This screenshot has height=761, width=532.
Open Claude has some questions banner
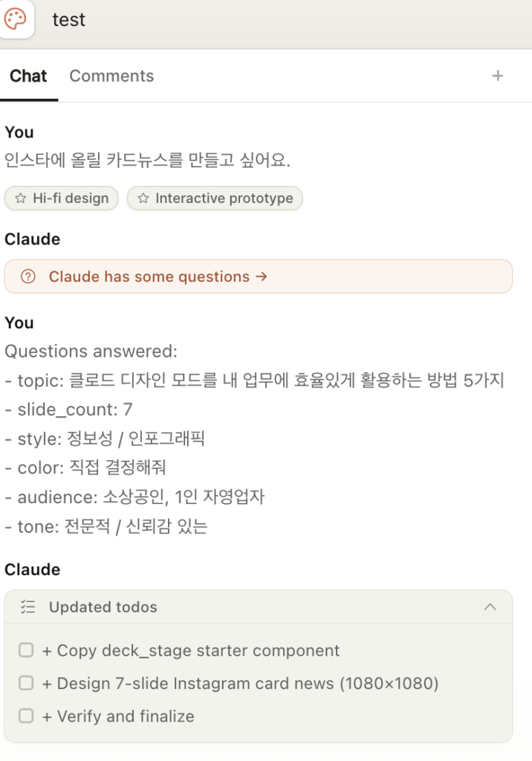pyautogui.click(x=259, y=276)
